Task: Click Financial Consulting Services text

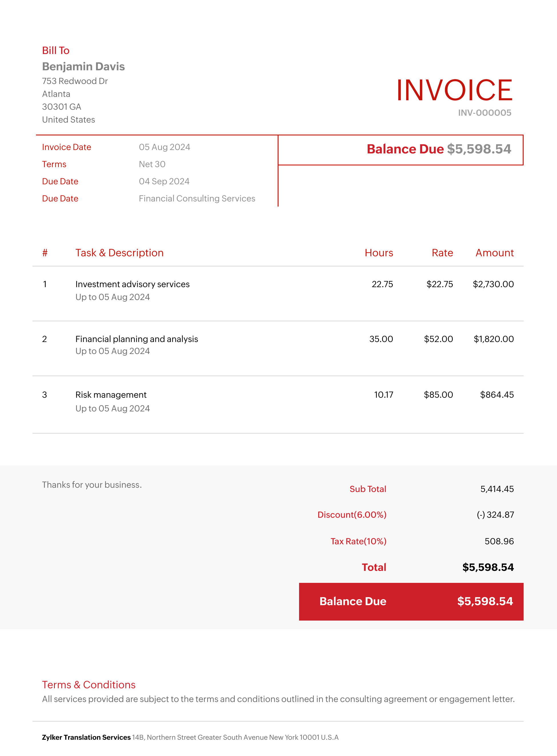Action: coord(197,199)
